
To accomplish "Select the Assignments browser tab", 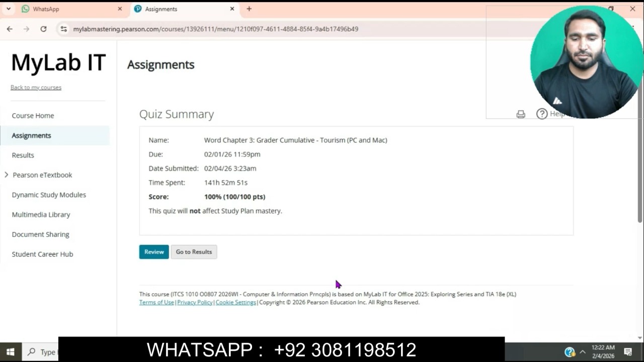I will [184, 9].
